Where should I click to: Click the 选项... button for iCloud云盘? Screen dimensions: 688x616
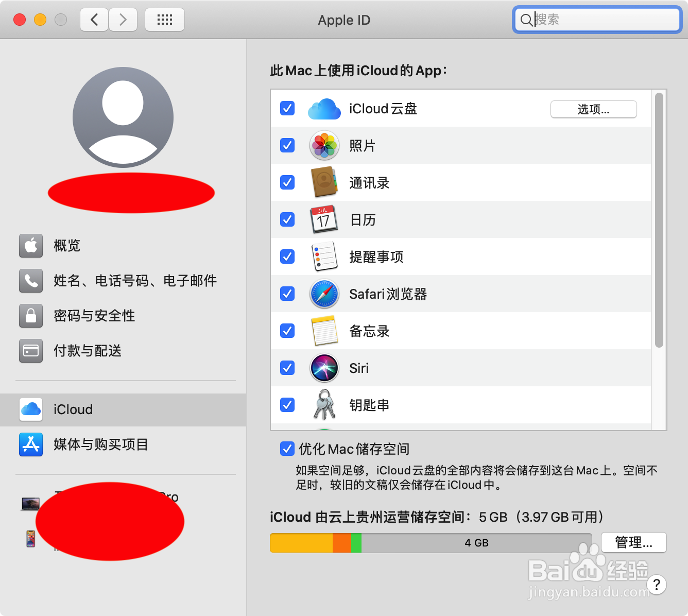point(593,109)
